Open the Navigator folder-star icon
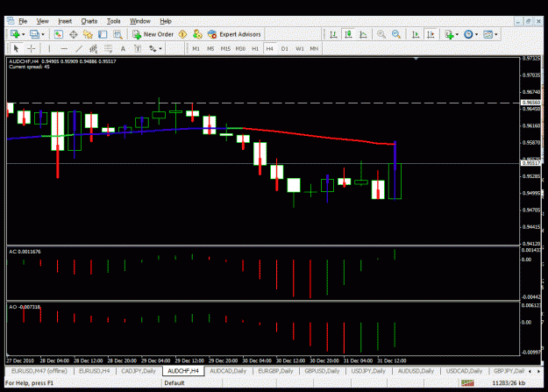 (88, 34)
